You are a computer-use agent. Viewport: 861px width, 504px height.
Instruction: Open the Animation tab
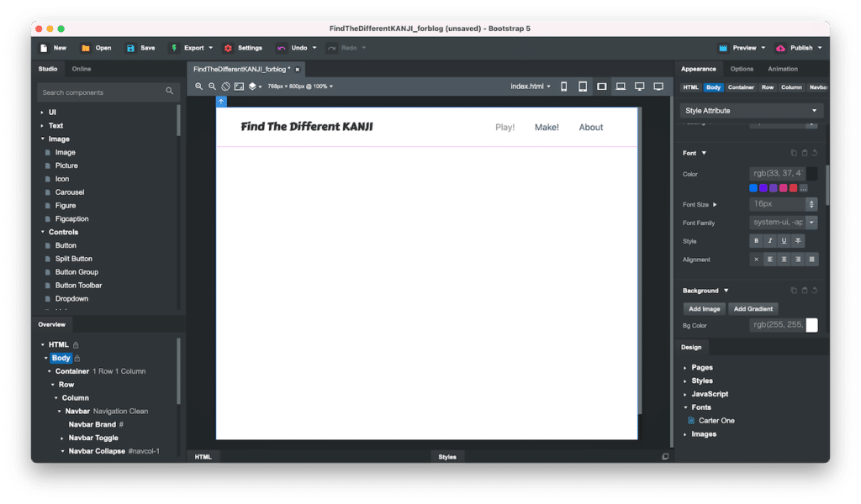tap(783, 69)
